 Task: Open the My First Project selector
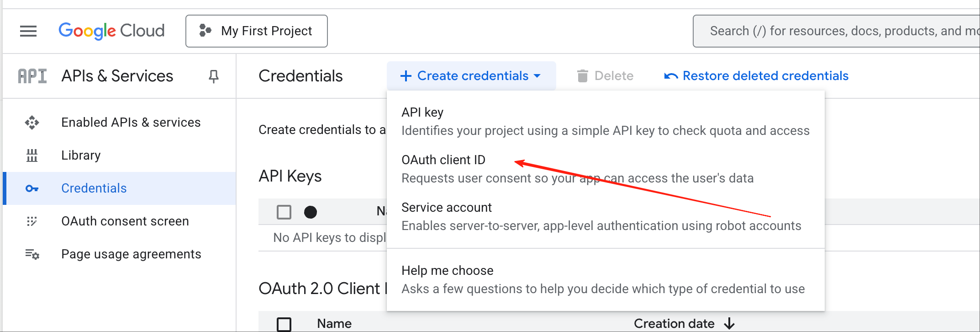tap(257, 31)
